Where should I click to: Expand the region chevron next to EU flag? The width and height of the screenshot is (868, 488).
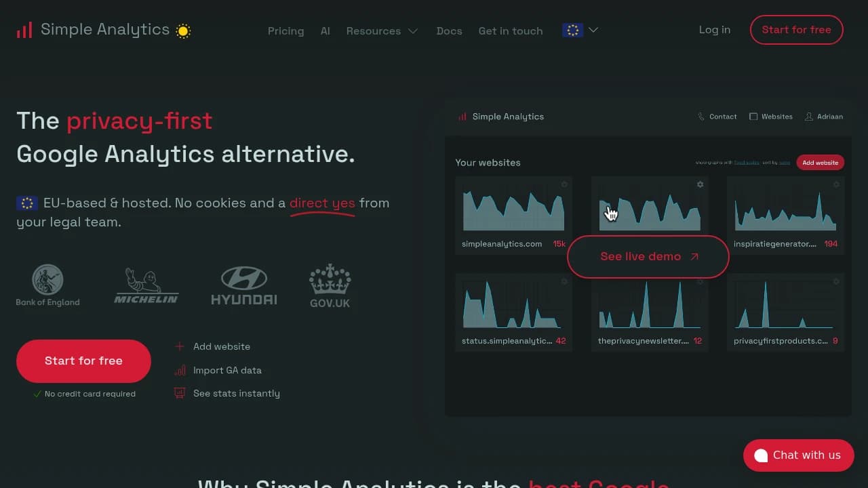(593, 30)
